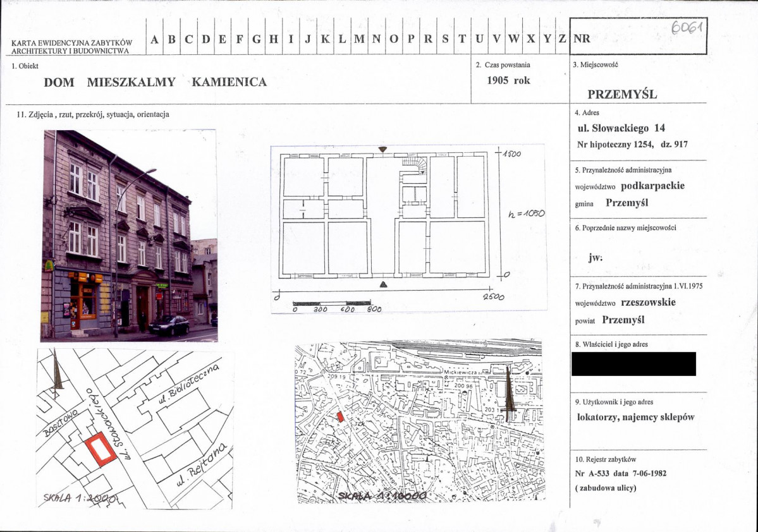Click the black entrance triangle atop the floor plan
This screenshot has width=758, height=532.
382,150
